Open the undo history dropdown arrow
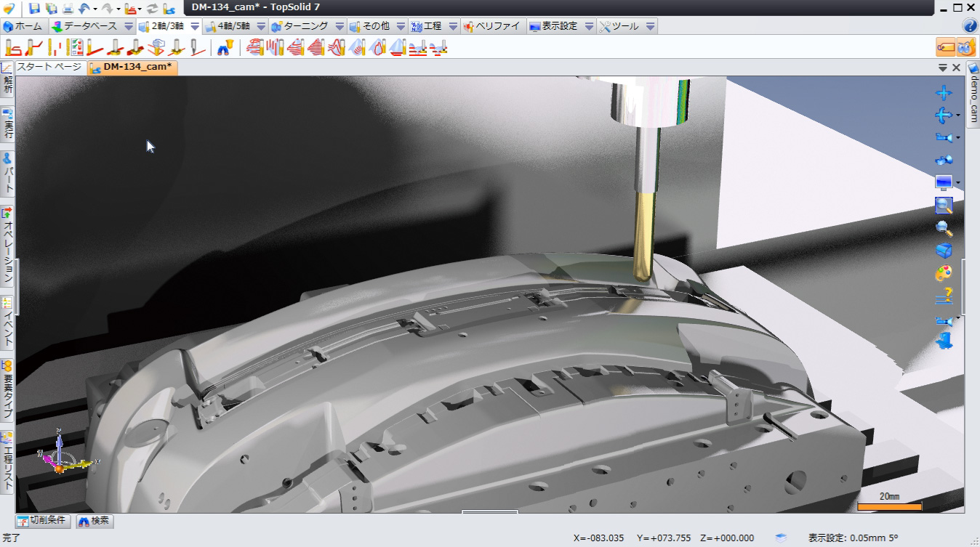 [95, 9]
